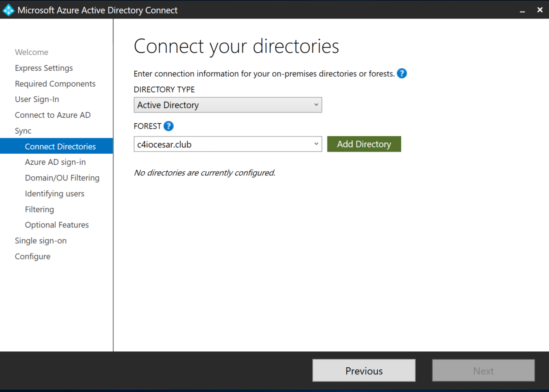
Task: Go to Domain/OU Filtering step
Action: (62, 178)
